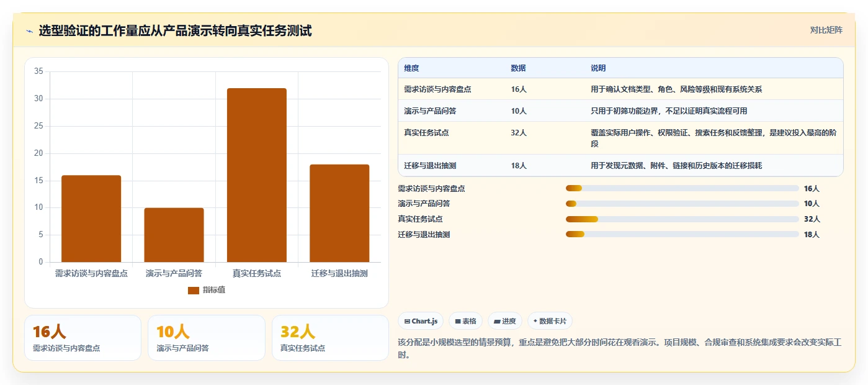Click the card title 选型验证的工作量应从产品演示转向真实任务测试
The image size is (868, 385).
[x=175, y=31]
